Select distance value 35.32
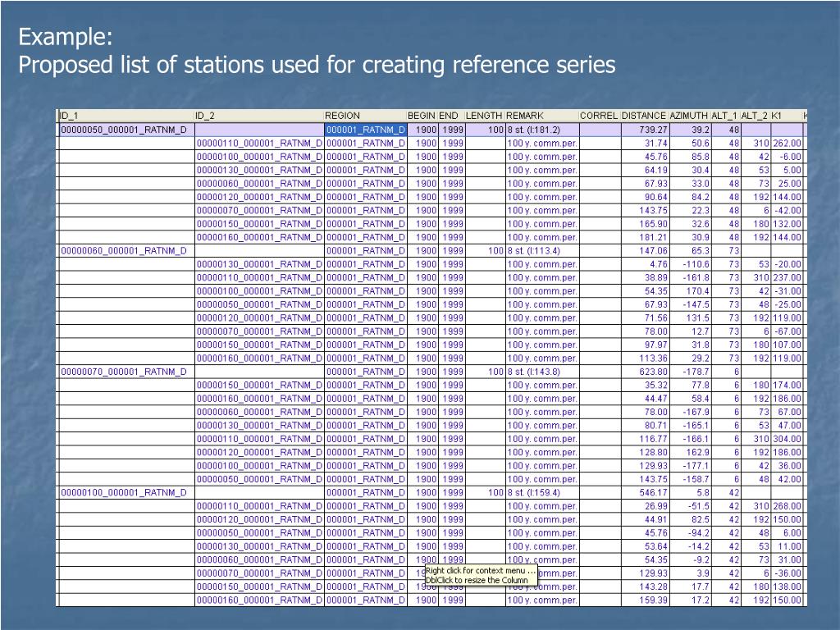 click(645, 386)
